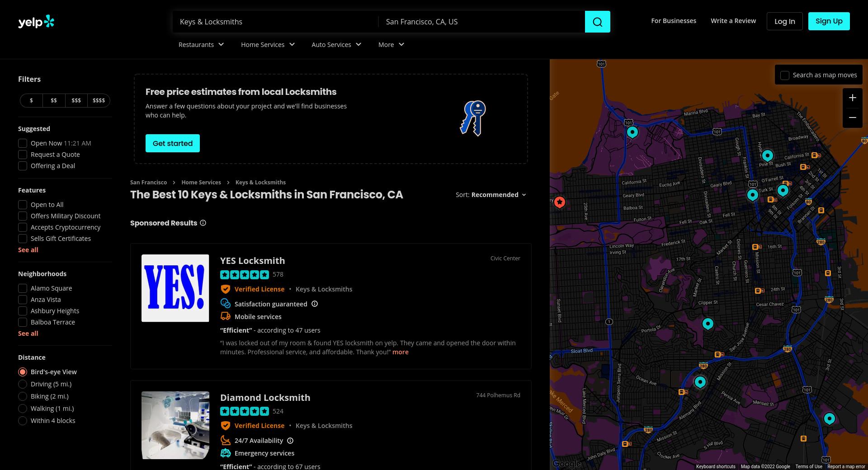Viewport: 868px width, 470px height.
Task: Open For Businesses link
Action: [x=674, y=21]
